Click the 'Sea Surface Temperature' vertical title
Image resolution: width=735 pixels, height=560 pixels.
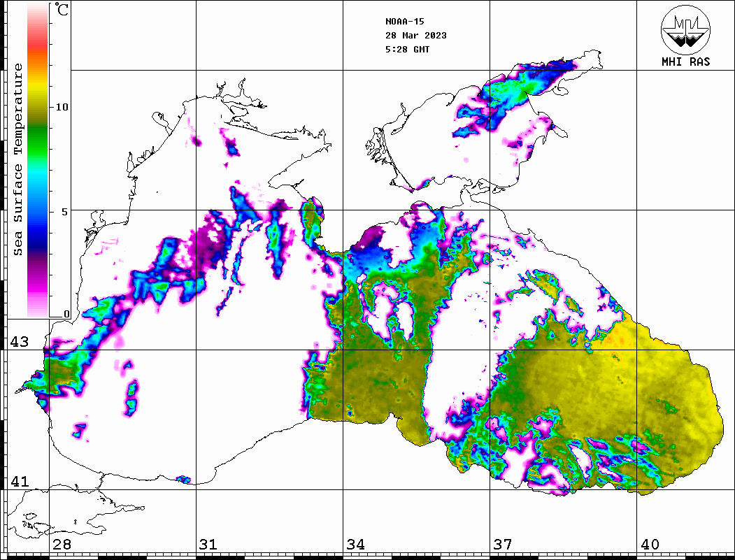click(17, 160)
